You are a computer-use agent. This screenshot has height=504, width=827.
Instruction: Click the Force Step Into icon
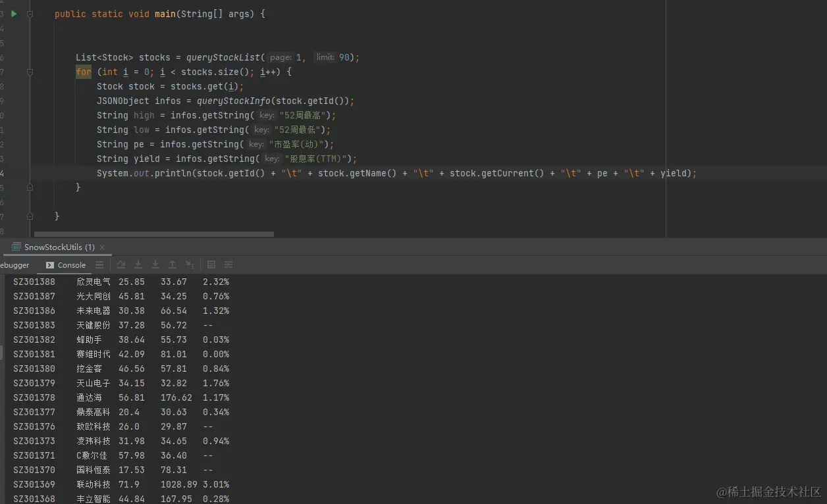click(155, 265)
